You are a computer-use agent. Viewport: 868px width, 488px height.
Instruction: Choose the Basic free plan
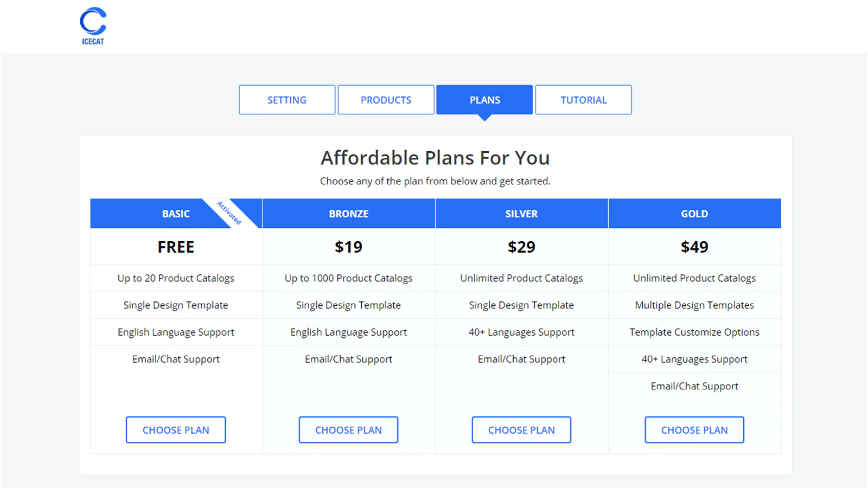click(x=176, y=430)
